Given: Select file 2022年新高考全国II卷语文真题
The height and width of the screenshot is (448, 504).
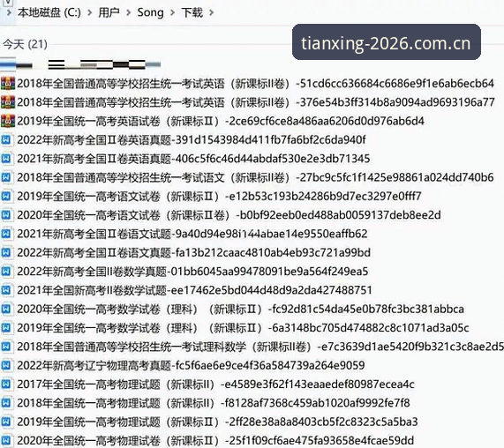Looking at the screenshot, I should point(194,253).
